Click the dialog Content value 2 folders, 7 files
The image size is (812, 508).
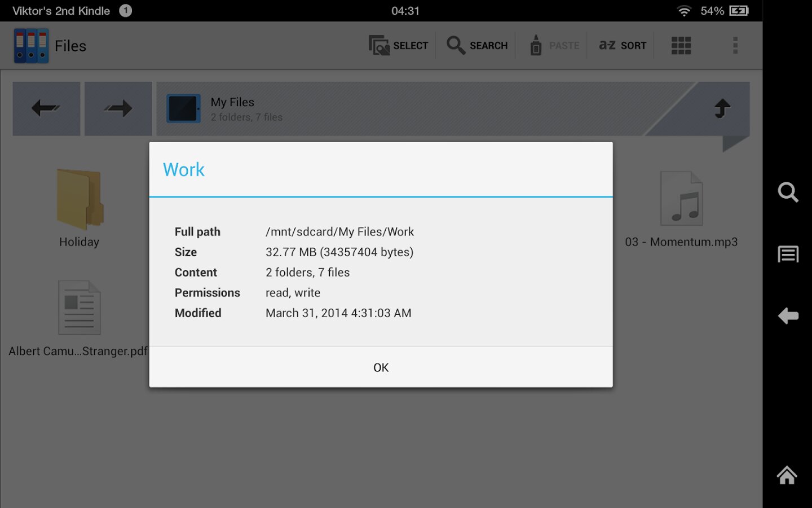[x=307, y=273]
